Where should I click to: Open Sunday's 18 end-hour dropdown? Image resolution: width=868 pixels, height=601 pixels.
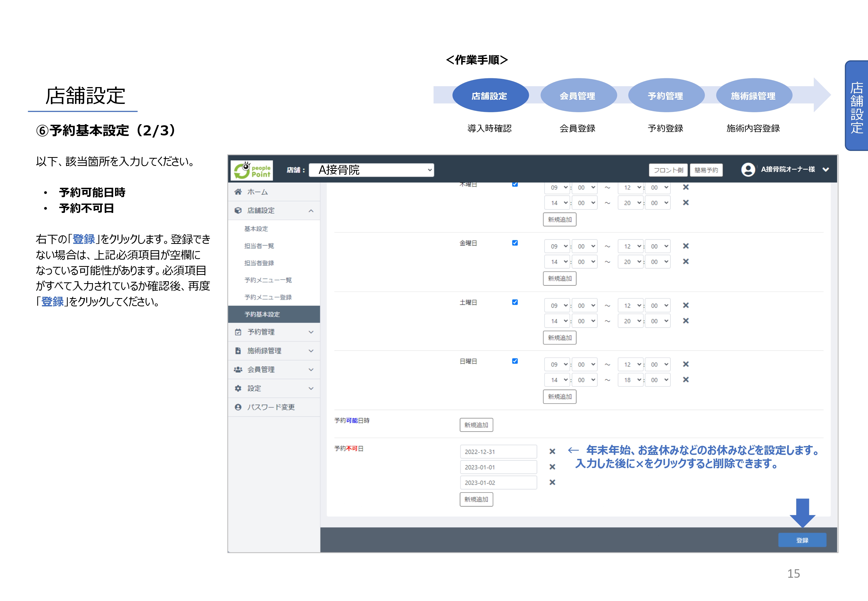tap(631, 380)
